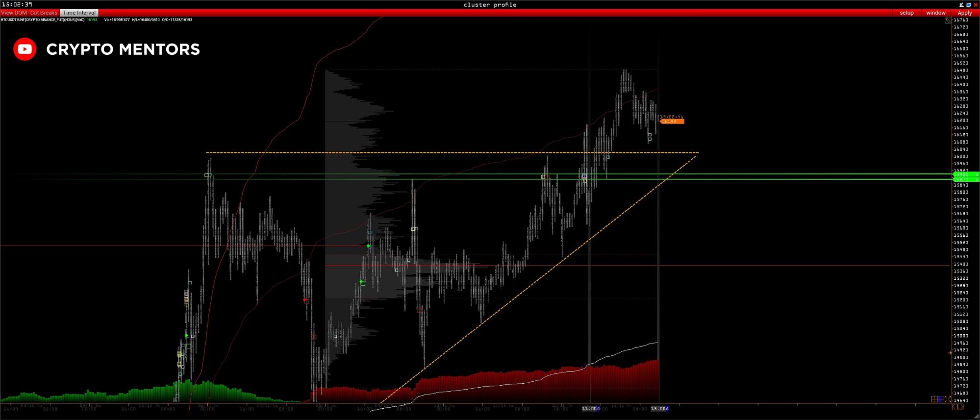Click the blue chart mode icon
The height and width of the screenshot is (420, 980).
pyautogui.click(x=941, y=399)
